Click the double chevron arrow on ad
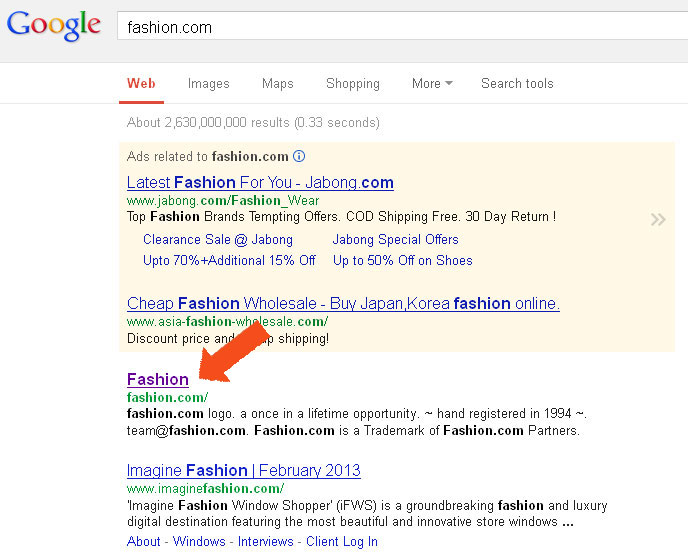Viewport: 688px width, 559px height. pyautogui.click(x=657, y=219)
